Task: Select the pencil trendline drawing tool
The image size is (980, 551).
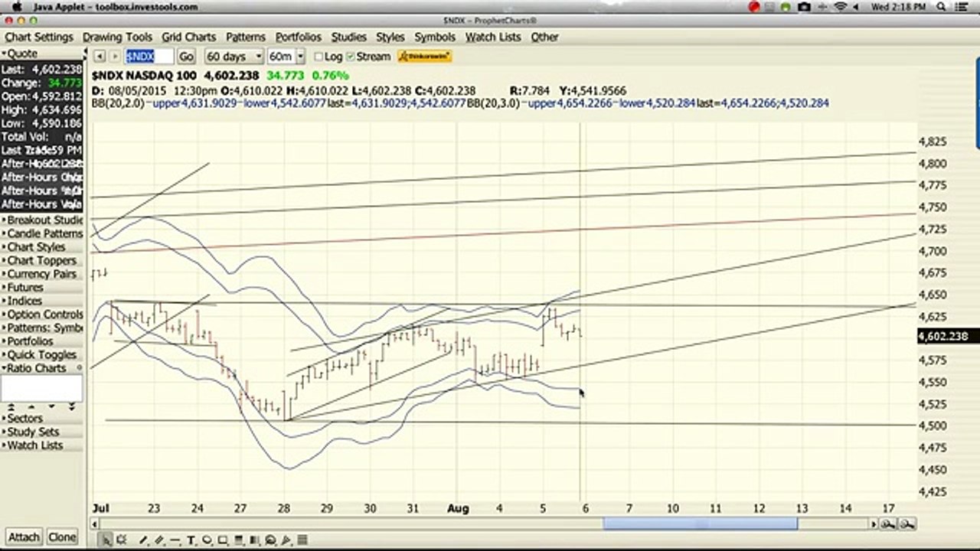Action: [x=143, y=540]
